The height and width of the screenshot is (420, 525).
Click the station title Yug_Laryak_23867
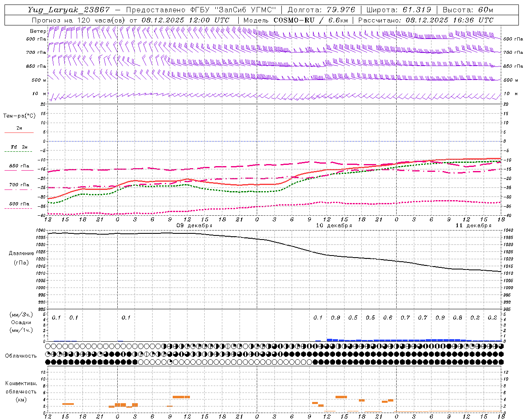click(69, 10)
